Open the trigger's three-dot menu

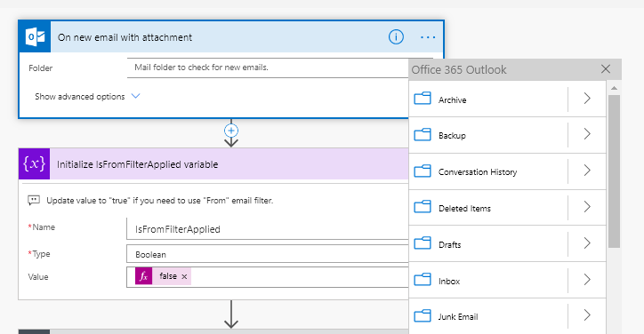click(428, 37)
